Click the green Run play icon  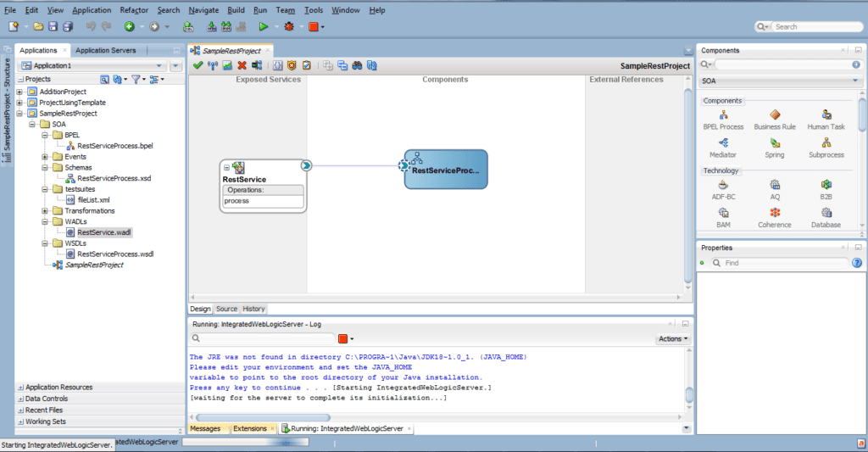pos(263,26)
